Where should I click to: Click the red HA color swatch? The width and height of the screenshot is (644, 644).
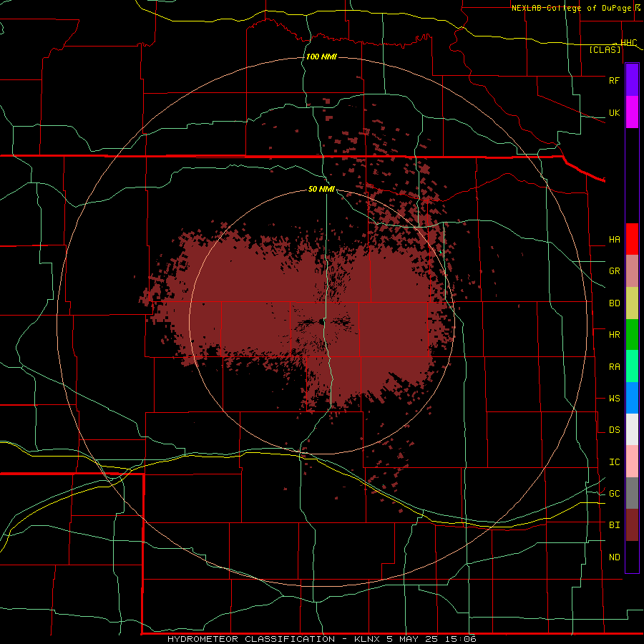pos(632,239)
